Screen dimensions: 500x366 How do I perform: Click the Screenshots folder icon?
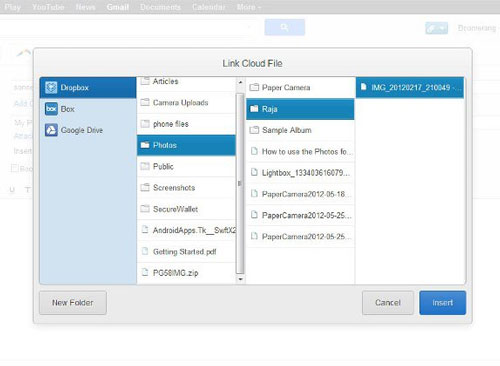tap(145, 187)
